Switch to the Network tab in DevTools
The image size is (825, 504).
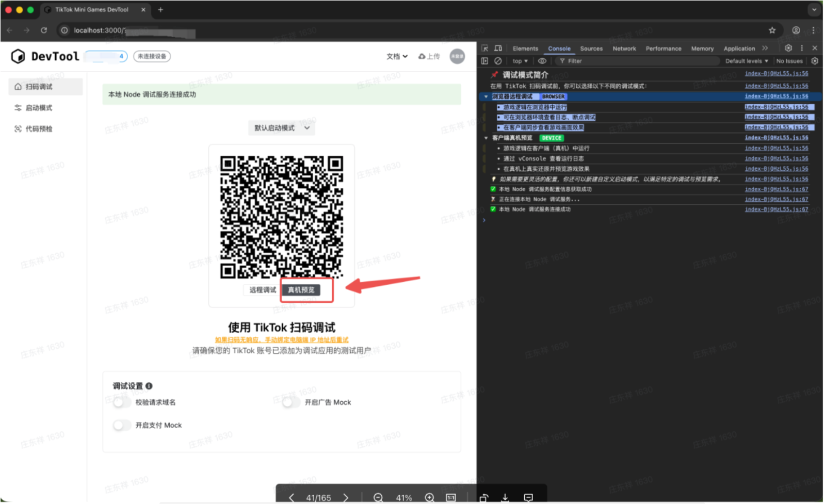(624, 48)
